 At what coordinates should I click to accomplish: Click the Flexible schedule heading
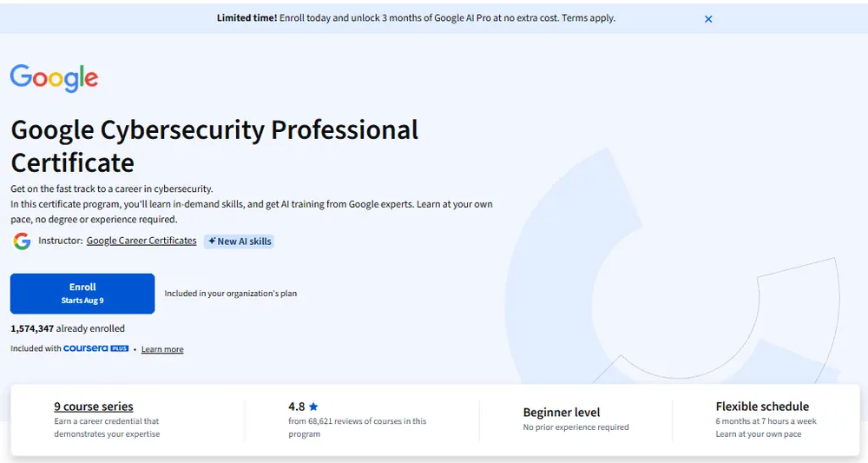[x=762, y=407]
